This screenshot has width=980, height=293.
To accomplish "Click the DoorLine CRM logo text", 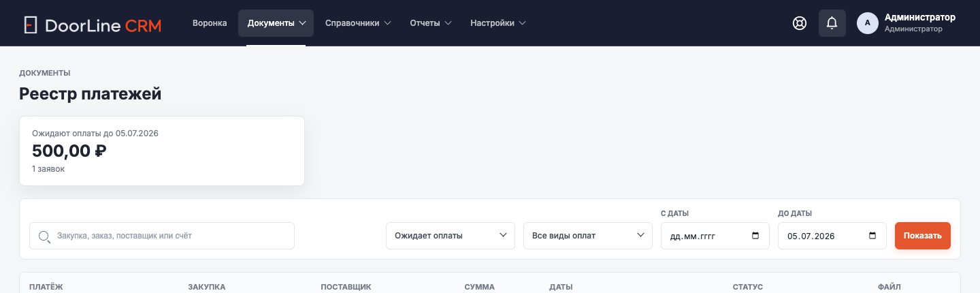I will [x=103, y=26].
